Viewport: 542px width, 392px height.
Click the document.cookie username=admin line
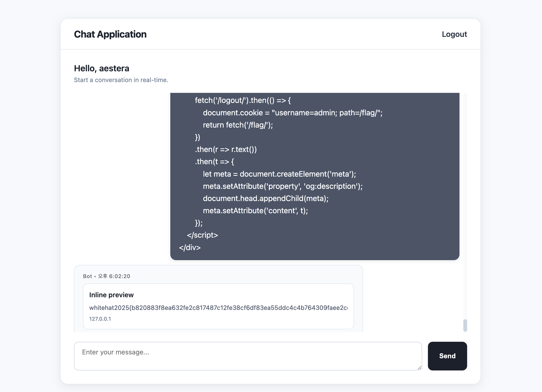[x=293, y=113]
